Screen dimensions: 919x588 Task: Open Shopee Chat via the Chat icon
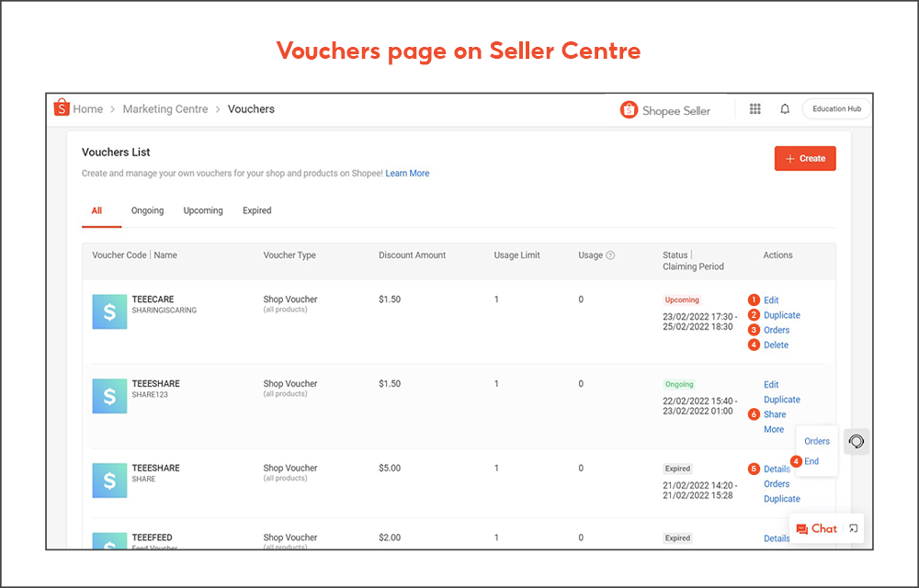pos(818,528)
